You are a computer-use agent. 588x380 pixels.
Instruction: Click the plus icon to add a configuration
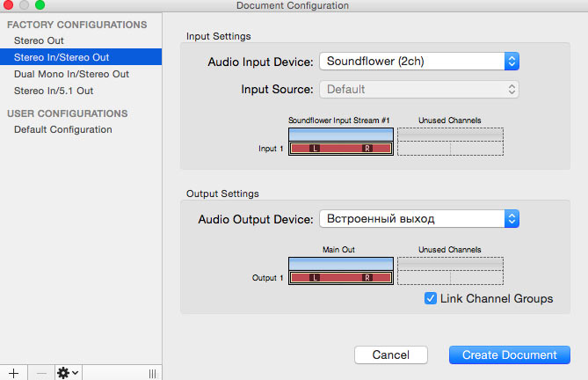pos(13,372)
